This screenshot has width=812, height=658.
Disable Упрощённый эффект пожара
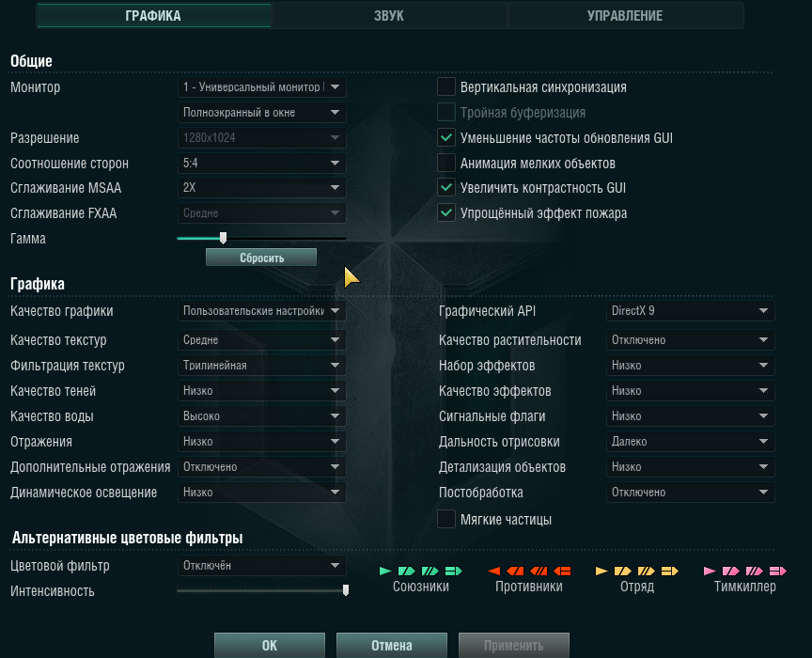[445, 213]
